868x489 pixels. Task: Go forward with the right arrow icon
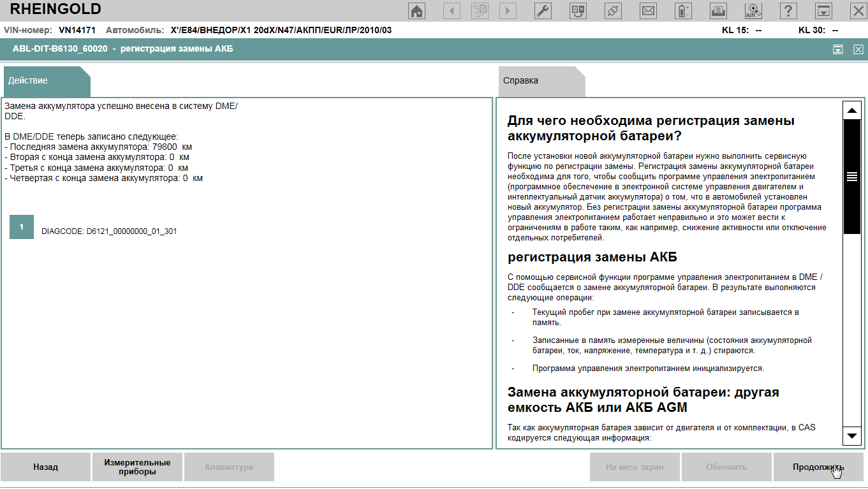pyautogui.click(x=508, y=11)
